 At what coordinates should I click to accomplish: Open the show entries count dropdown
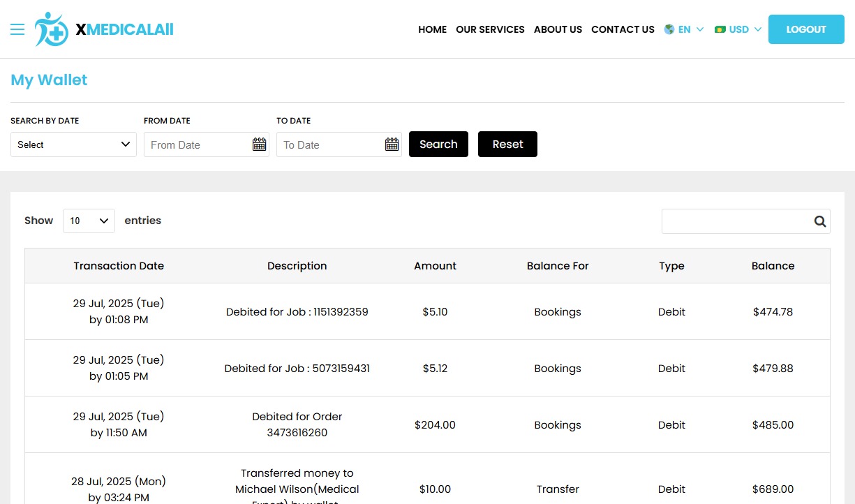click(x=89, y=221)
